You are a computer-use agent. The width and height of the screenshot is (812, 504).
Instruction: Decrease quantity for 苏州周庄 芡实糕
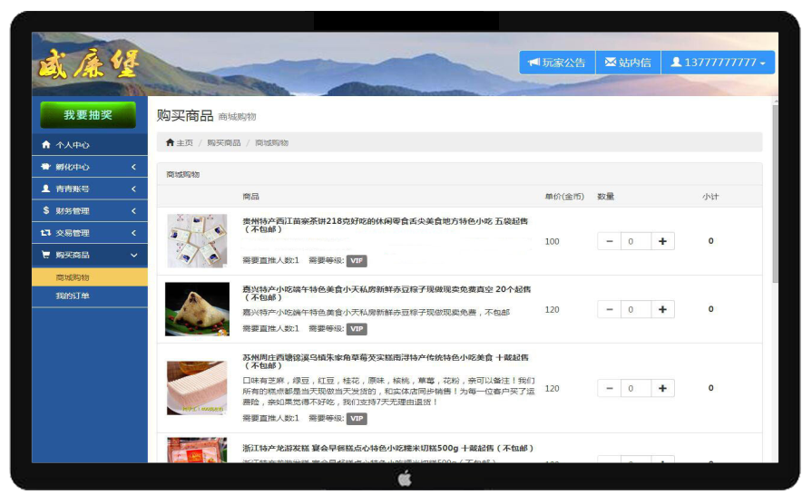coord(610,388)
